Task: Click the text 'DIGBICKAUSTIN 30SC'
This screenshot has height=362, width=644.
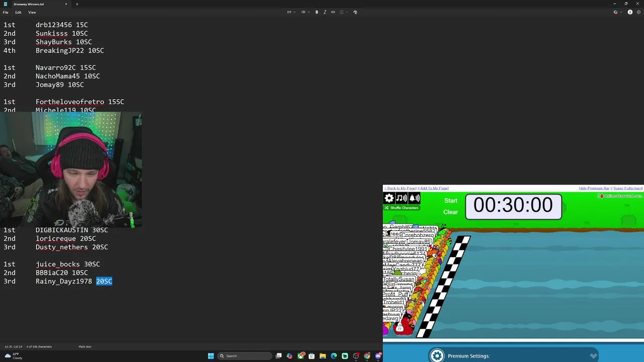Action: click(72, 230)
